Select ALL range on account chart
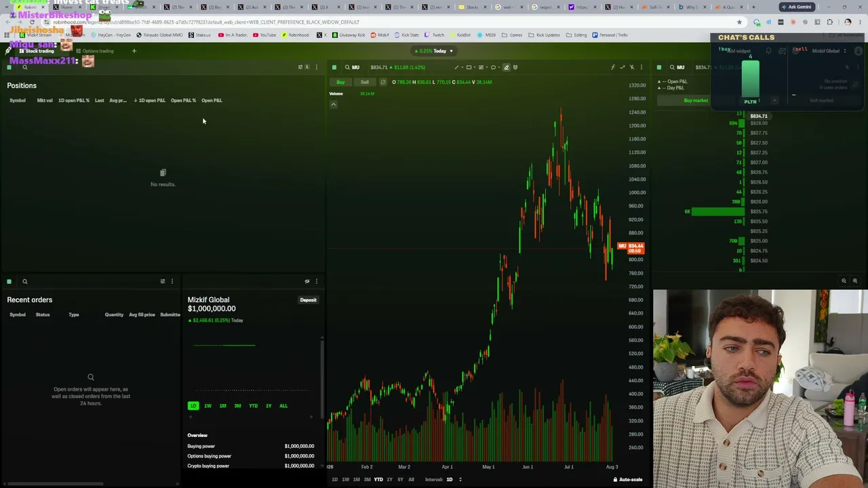This screenshot has height=488, width=868. (283, 406)
